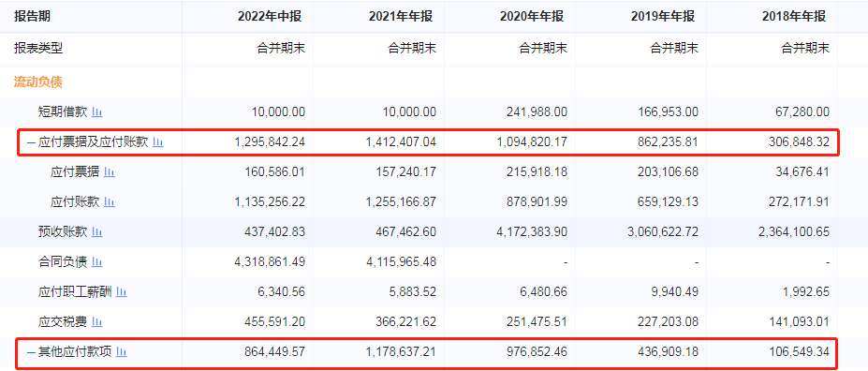Select cell value 862,235.81
The width and height of the screenshot is (868, 371).
click(668, 142)
